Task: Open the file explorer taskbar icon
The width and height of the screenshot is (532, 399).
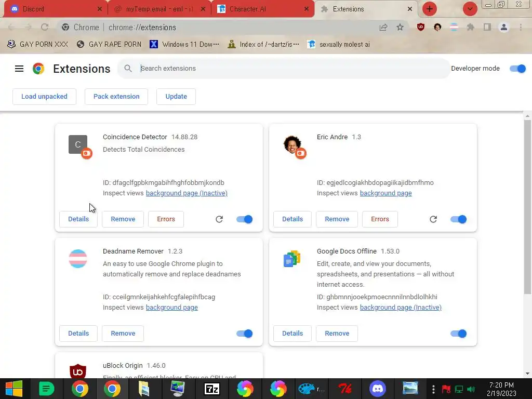Action: [144, 389]
